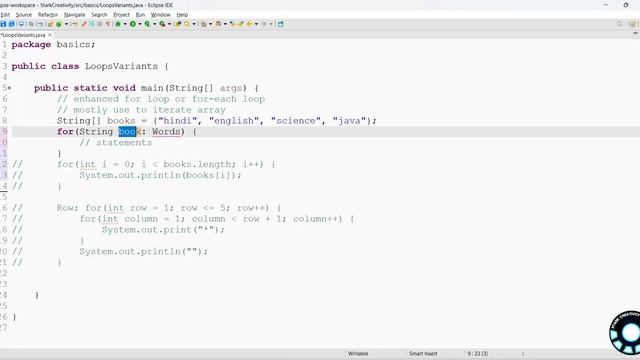The width and height of the screenshot is (640, 360).
Task: Open the External Tools dropdown arrow
Action: [169, 24]
